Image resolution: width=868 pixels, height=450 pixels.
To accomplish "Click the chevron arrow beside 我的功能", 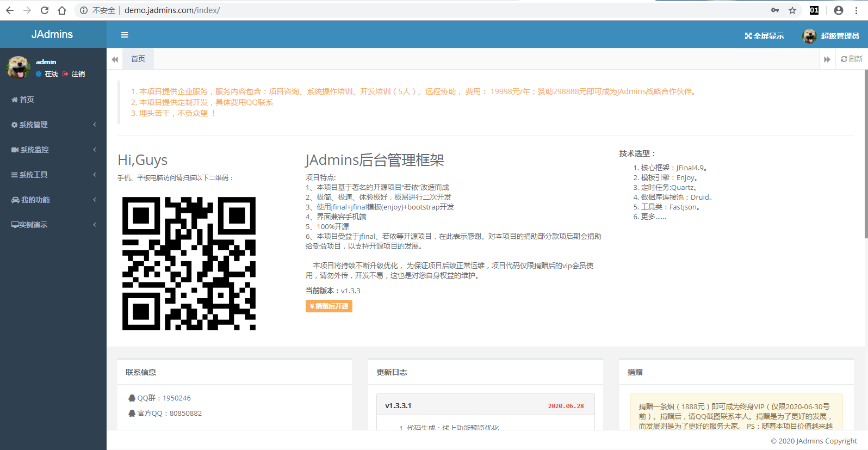I will (x=95, y=200).
